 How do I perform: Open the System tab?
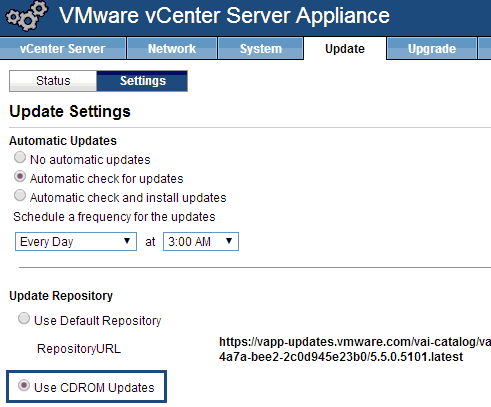(x=261, y=49)
